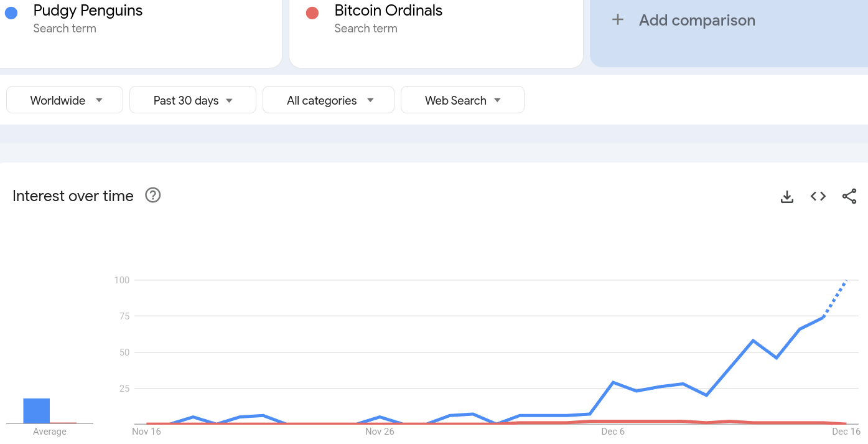Click the Nov 16 axis label
The image size is (868, 444).
pyautogui.click(x=146, y=432)
